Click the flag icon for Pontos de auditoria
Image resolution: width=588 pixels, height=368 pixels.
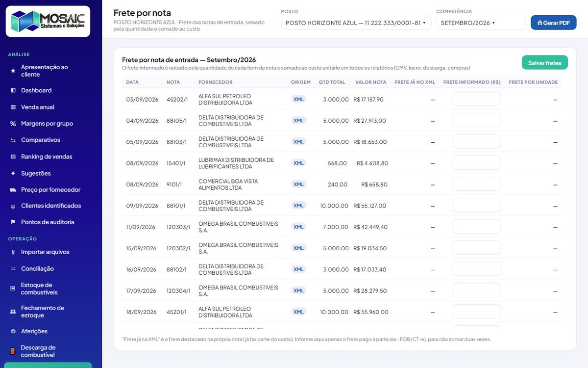13,222
